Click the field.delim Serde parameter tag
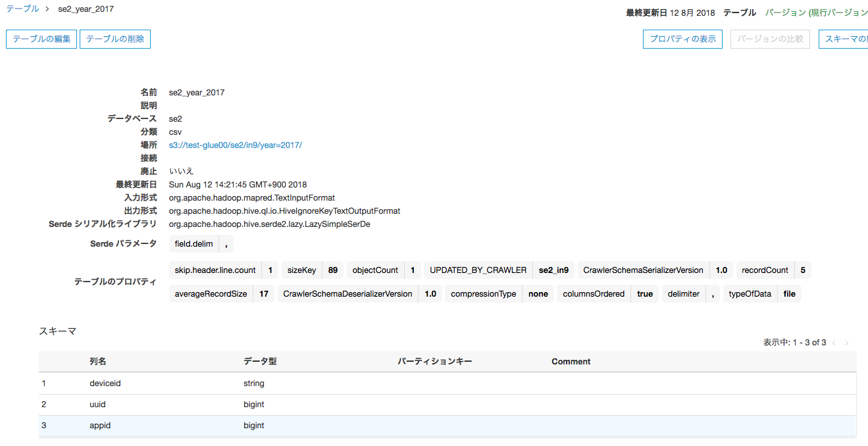This screenshot has height=446, width=868. point(193,243)
